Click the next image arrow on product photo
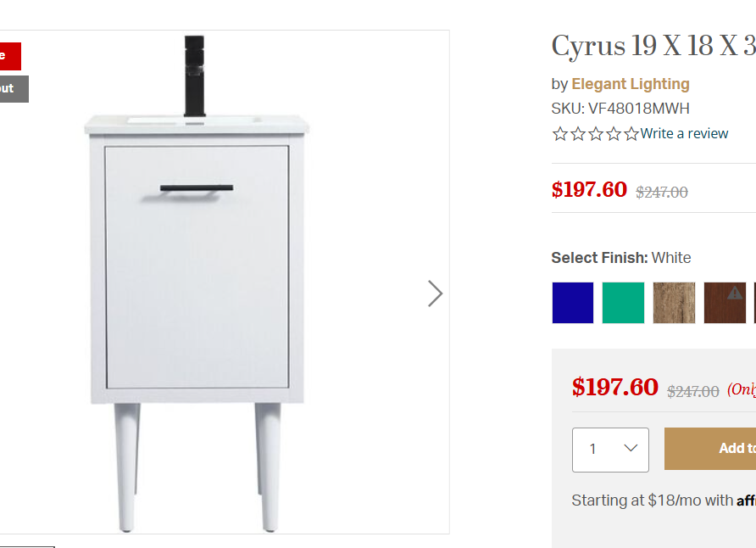The width and height of the screenshot is (756, 548). tap(435, 294)
